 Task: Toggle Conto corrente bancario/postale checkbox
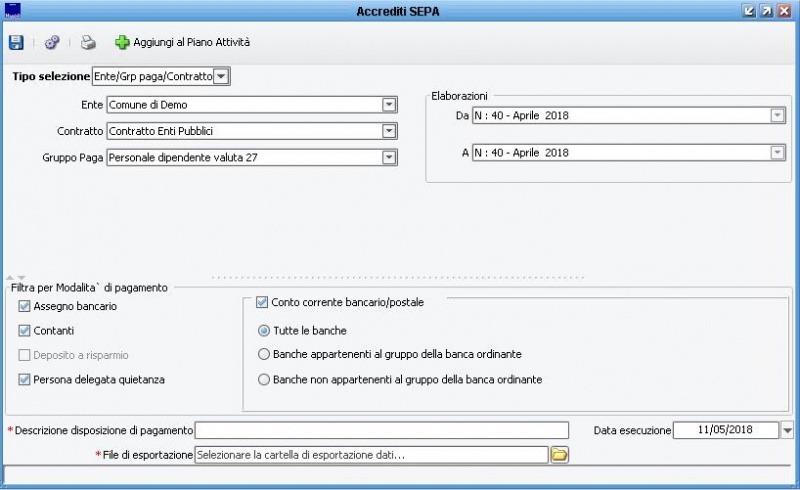click(262, 302)
